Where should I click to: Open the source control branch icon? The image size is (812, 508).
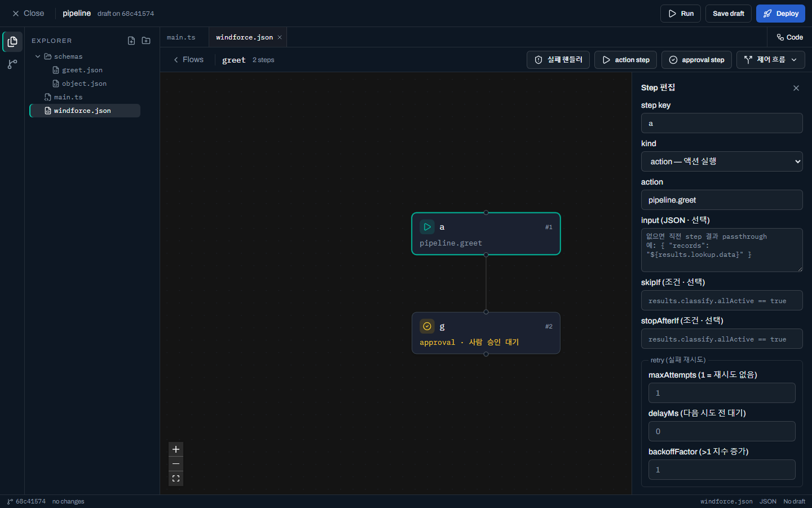pos(12,64)
